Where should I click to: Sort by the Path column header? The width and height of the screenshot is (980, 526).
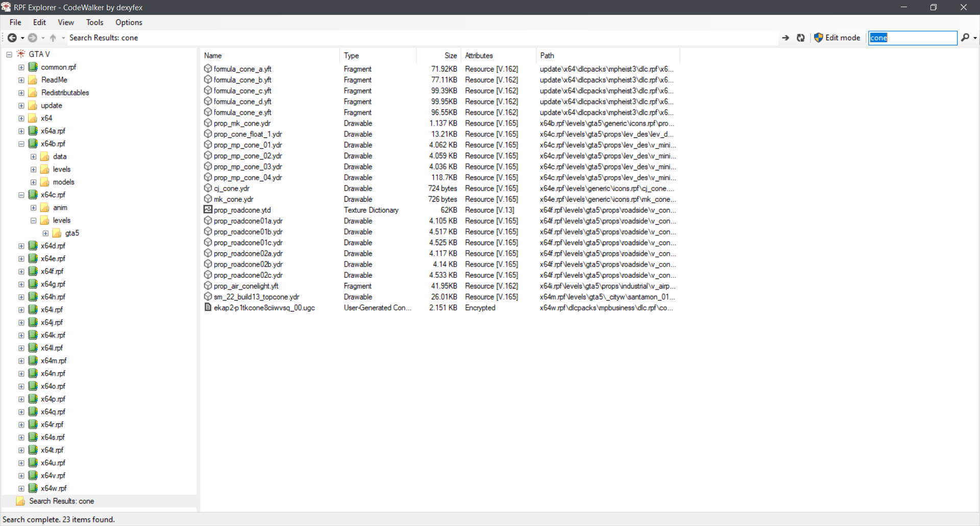608,56
